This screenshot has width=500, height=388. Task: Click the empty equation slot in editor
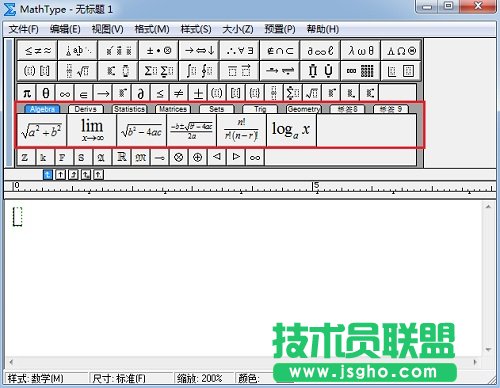(17, 216)
